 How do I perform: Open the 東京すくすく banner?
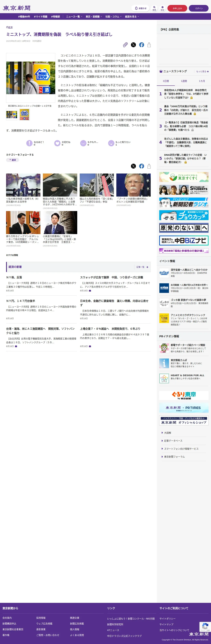(x=184, y=177)
